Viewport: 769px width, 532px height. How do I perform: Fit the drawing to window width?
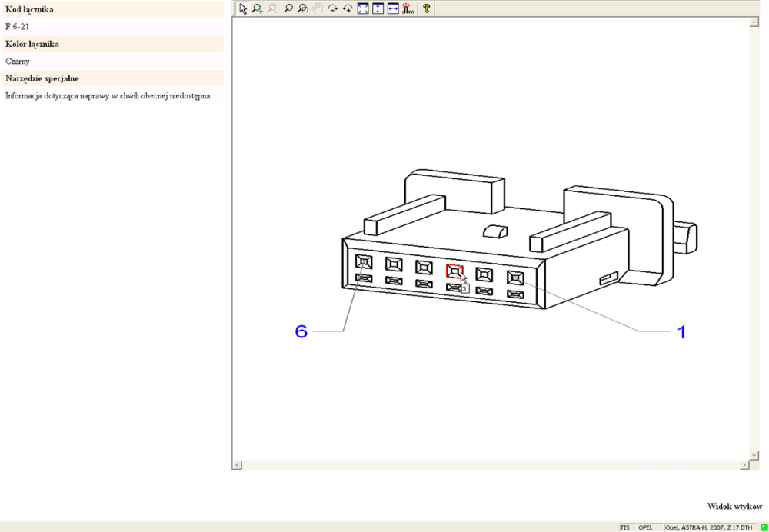click(x=393, y=8)
